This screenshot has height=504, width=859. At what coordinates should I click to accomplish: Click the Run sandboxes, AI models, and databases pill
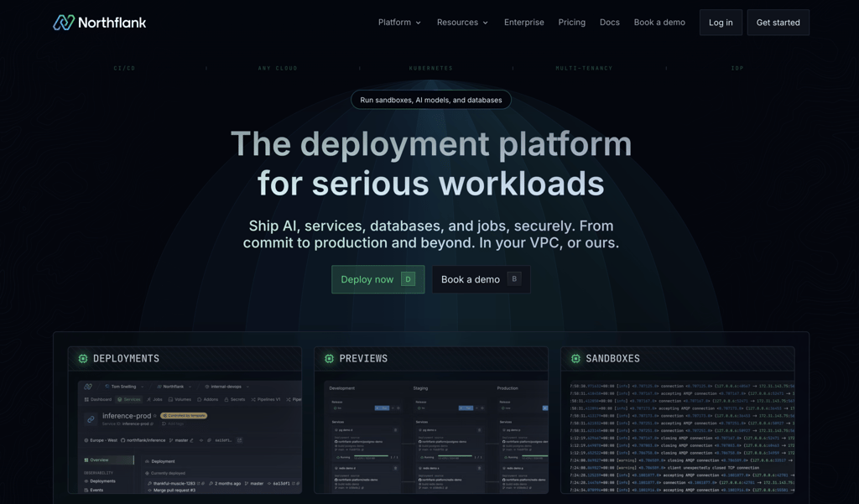[430, 100]
